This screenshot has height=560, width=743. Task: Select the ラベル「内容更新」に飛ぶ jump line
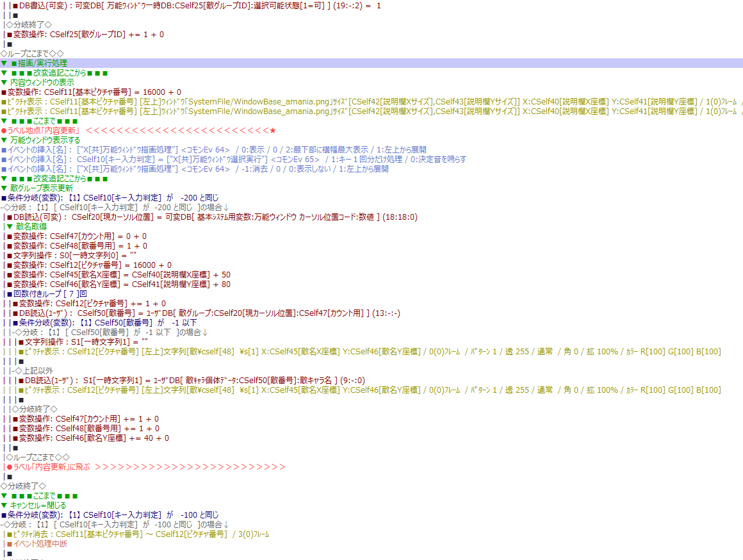(x=147, y=467)
